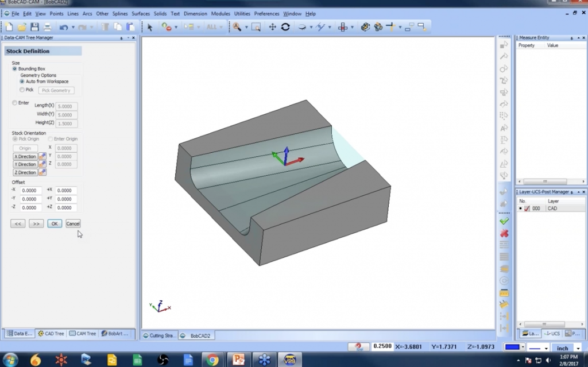Viewport: 588px width, 367px height.
Task: Click the Z Direction picker icon
Action: [42, 172]
